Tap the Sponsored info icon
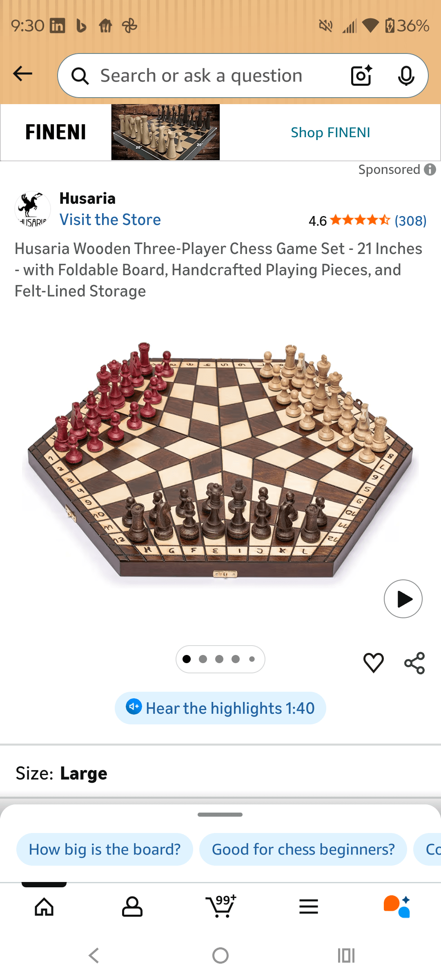 (x=430, y=169)
